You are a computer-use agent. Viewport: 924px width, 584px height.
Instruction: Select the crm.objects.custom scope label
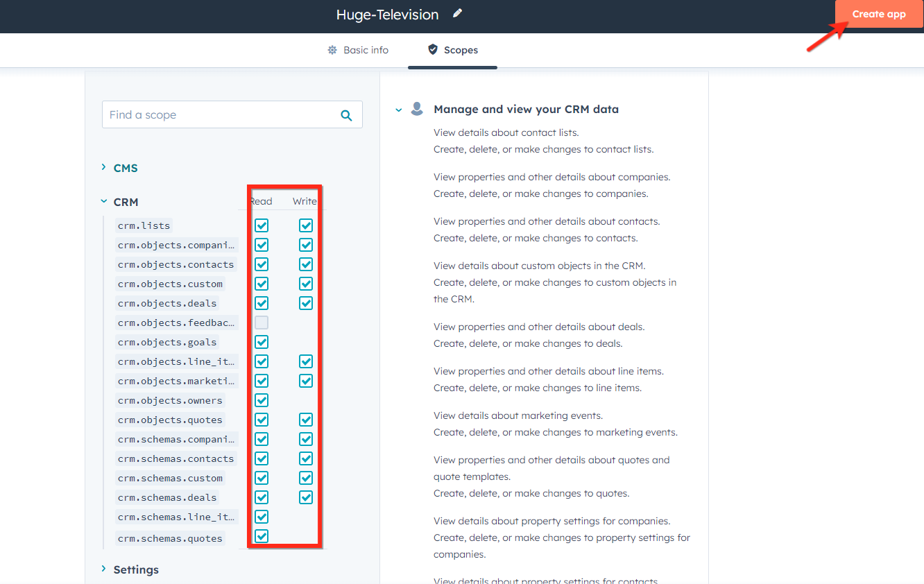[170, 283]
